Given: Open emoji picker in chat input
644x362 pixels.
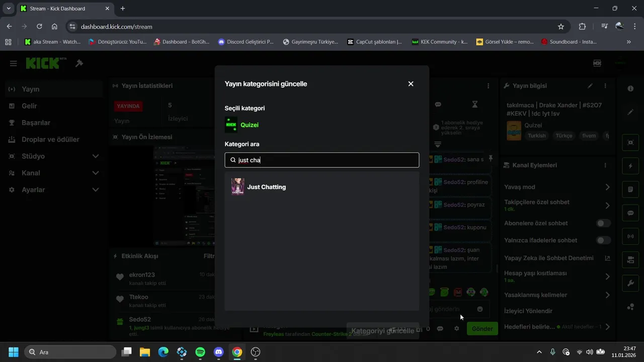Looking at the screenshot, I should point(480,309).
